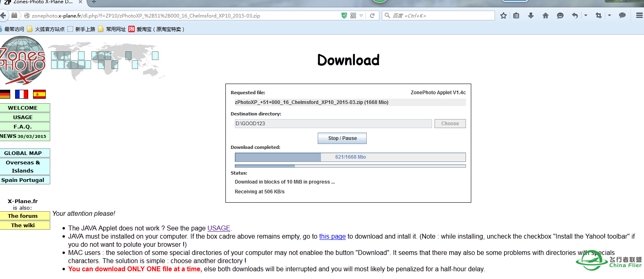Screen dimensions: 644x279
Task: Open the bookmarks list clipboard icon
Action: (516, 15)
